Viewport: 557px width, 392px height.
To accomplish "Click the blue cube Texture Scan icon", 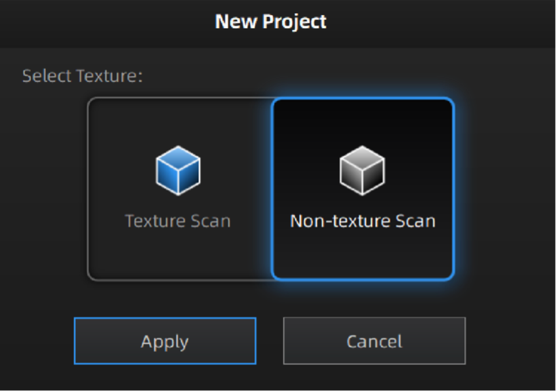I will 178,170.
